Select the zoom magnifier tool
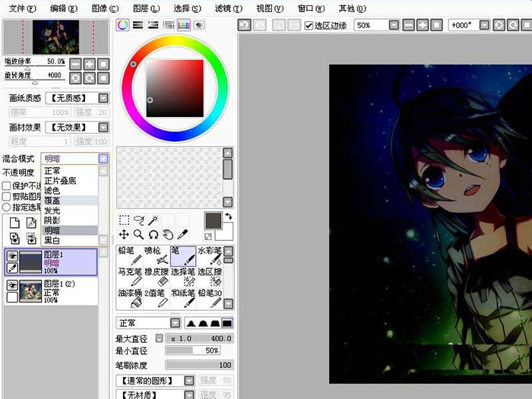Viewport: 532px width, 399px height. pos(138,234)
